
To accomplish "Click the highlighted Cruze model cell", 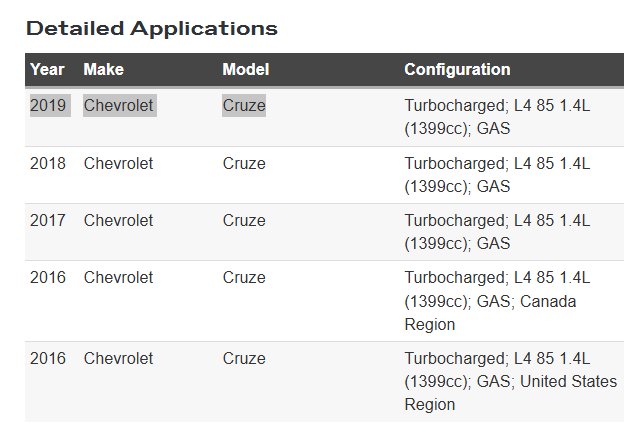I will click(x=244, y=105).
